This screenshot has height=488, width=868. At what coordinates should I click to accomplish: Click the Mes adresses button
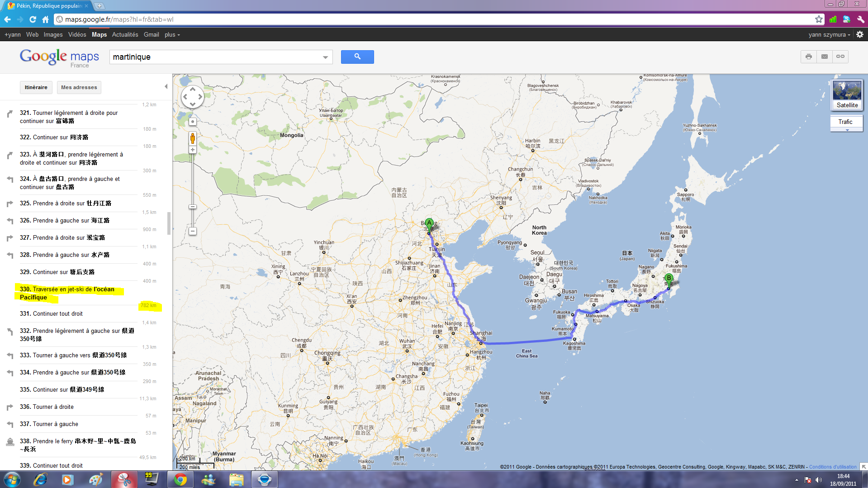click(79, 87)
